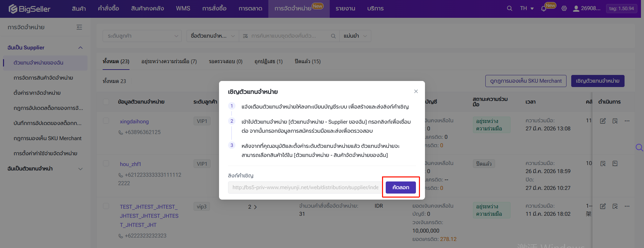Click the floating search icon at right edge
Screen dimensions: 644x248
[x=639, y=148]
